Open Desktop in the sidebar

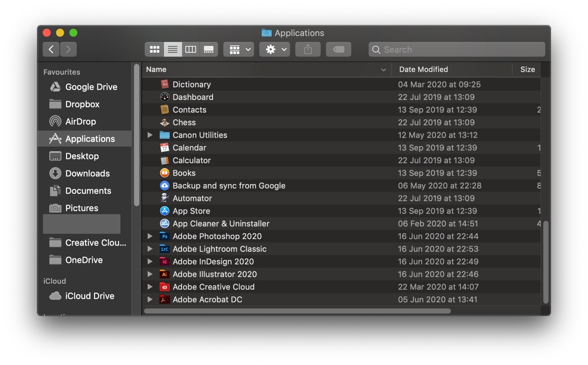pyautogui.click(x=85, y=156)
